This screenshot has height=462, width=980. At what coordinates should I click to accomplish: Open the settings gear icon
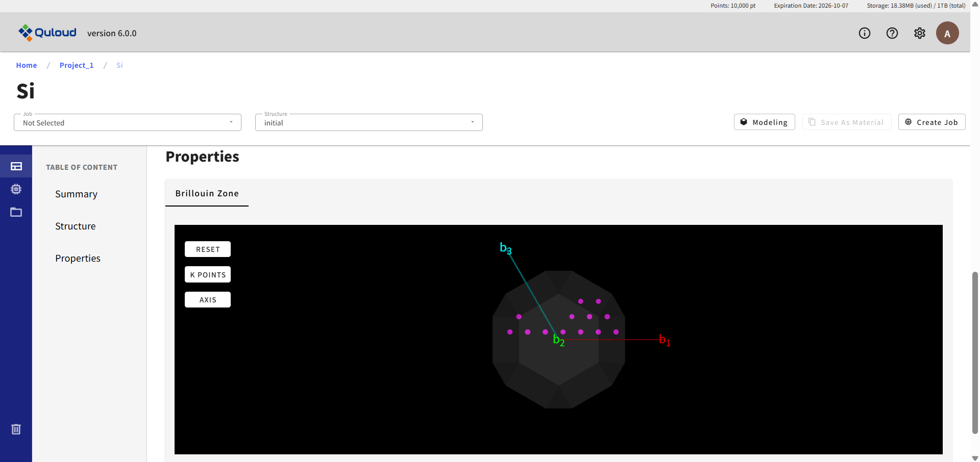click(920, 33)
